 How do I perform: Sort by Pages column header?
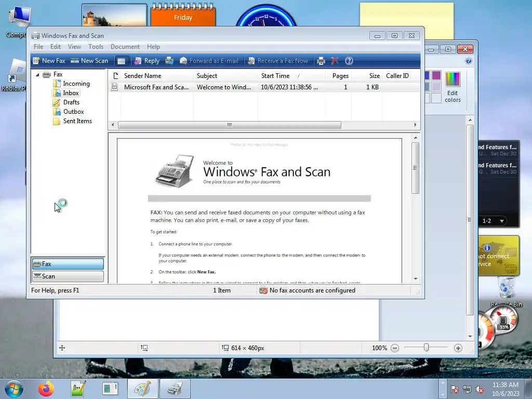click(338, 76)
